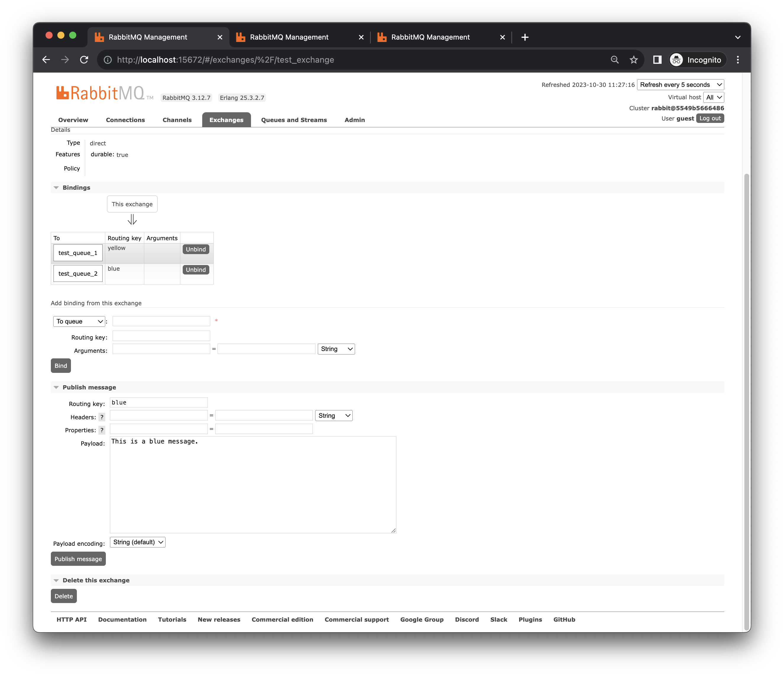Open the Documentation footer link

coord(122,619)
